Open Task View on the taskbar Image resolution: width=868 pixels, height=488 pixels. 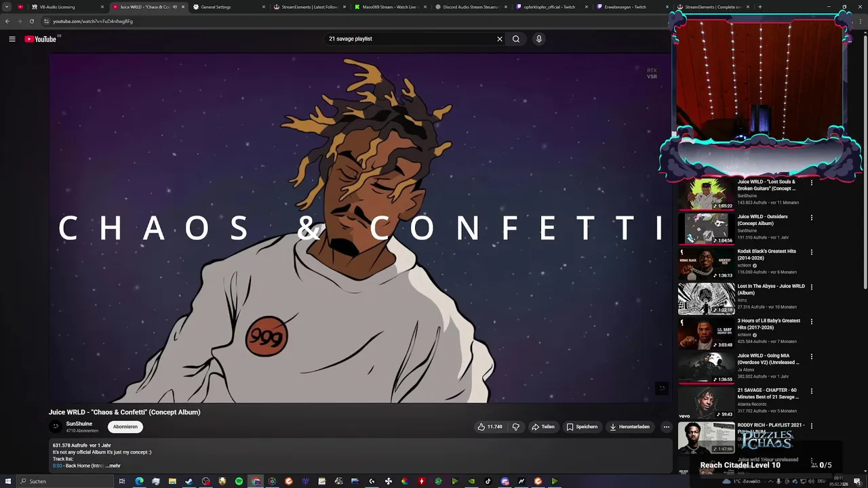click(121, 481)
